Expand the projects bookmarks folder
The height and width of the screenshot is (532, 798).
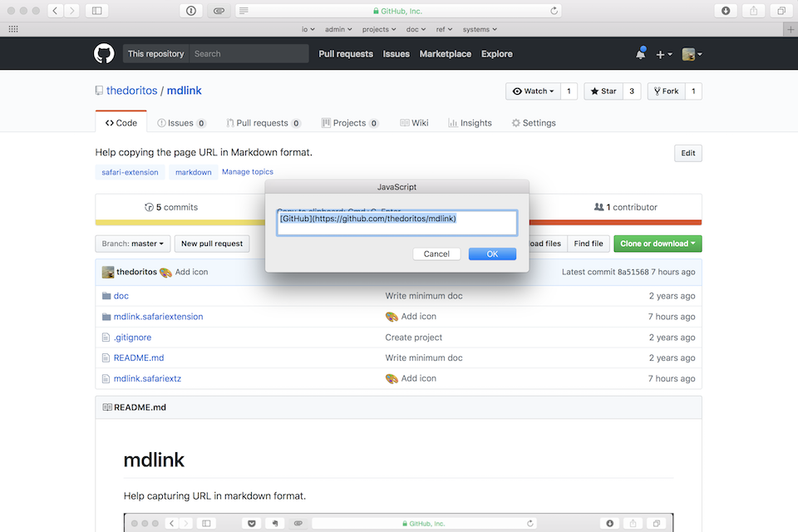(x=379, y=30)
